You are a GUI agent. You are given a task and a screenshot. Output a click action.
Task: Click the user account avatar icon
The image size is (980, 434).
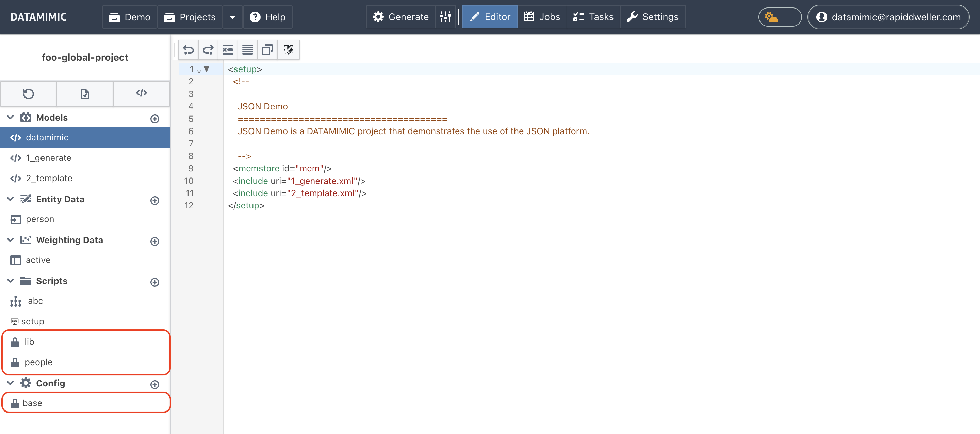pos(822,17)
